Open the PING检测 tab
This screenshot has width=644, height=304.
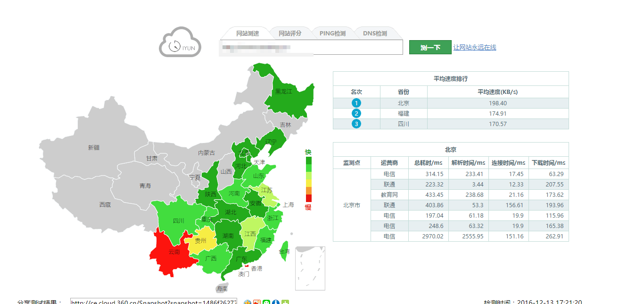click(x=333, y=34)
